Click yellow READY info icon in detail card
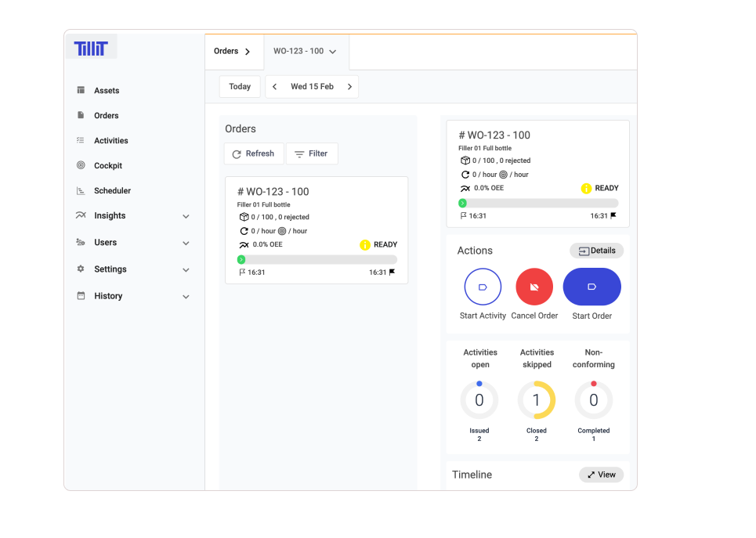This screenshot has width=756, height=538. tap(586, 189)
